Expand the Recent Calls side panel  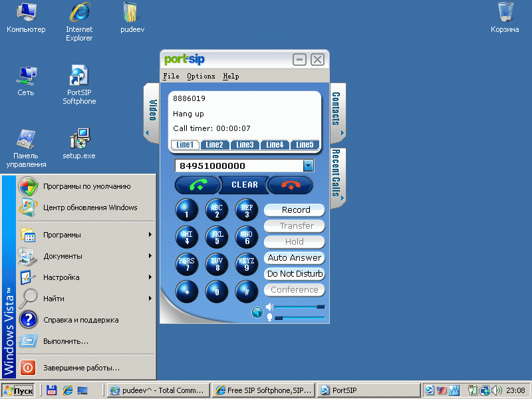tap(338, 178)
